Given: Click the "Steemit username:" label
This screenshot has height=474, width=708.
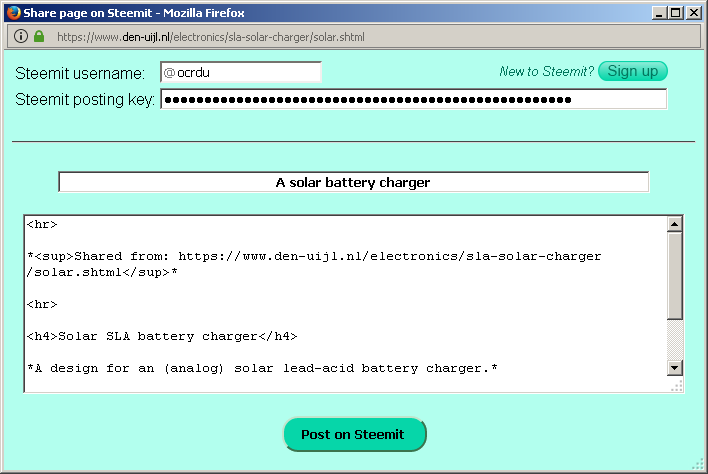Looking at the screenshot, I should pyautogui.click(x=80, y=73).
